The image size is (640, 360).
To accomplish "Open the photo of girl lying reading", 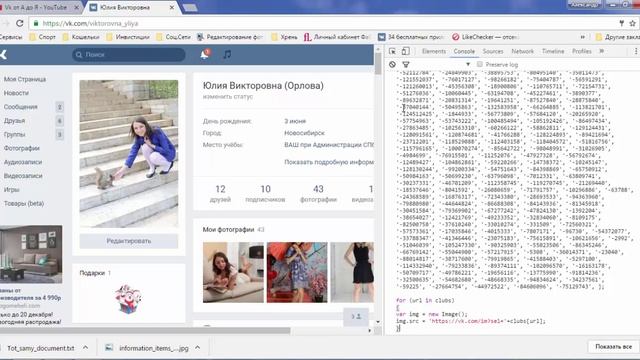I will click(233, 272).
